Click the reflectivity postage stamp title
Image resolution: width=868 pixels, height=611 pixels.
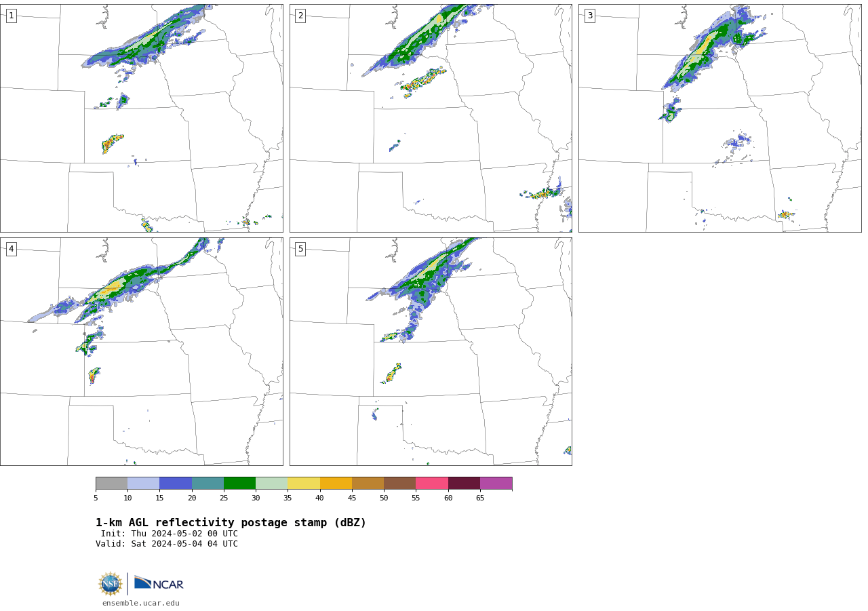pos(231,523)
